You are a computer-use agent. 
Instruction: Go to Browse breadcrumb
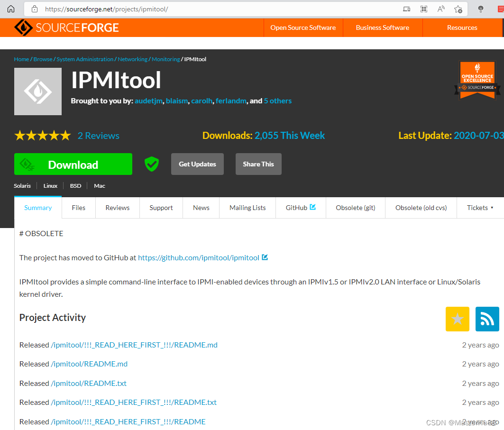pos(43,59)
